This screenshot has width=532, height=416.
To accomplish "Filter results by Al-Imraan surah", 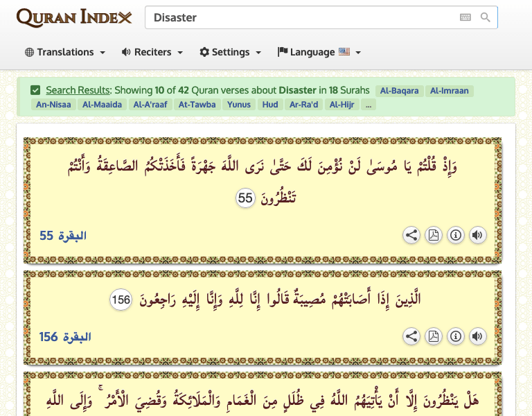I will coord(449,91).
